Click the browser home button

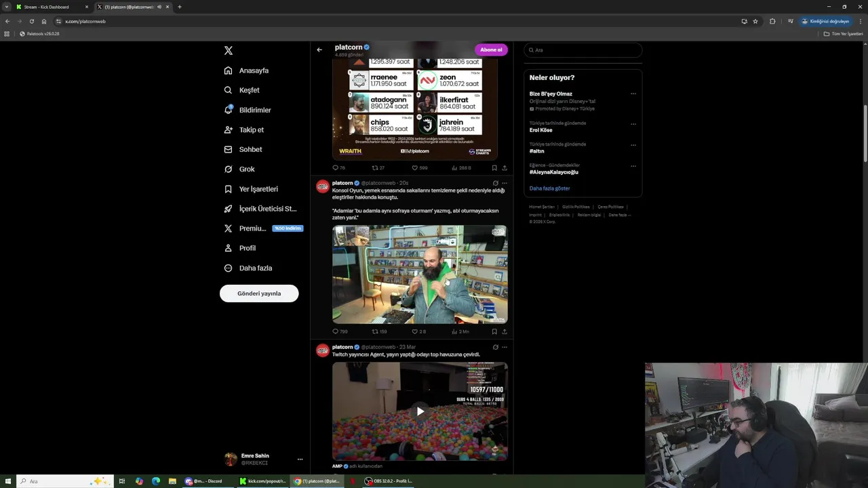tap(44, 21)
